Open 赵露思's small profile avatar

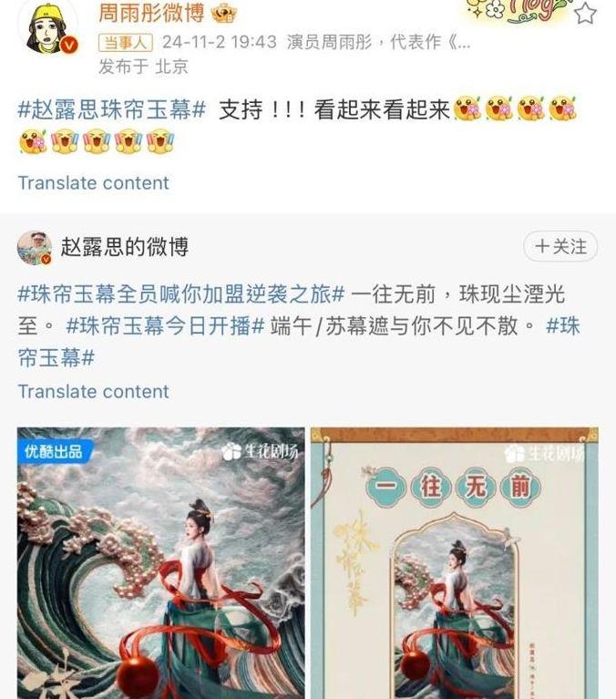pos(35,247)
